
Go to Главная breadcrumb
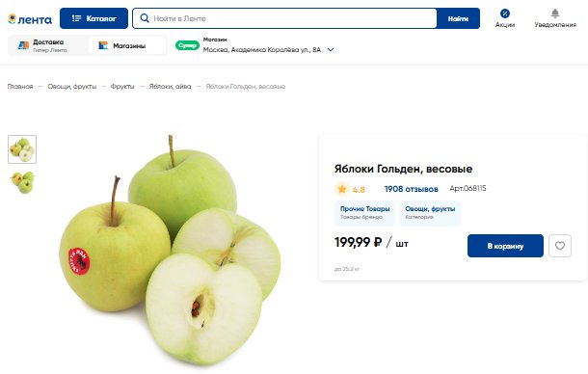[x=20, y=87]
